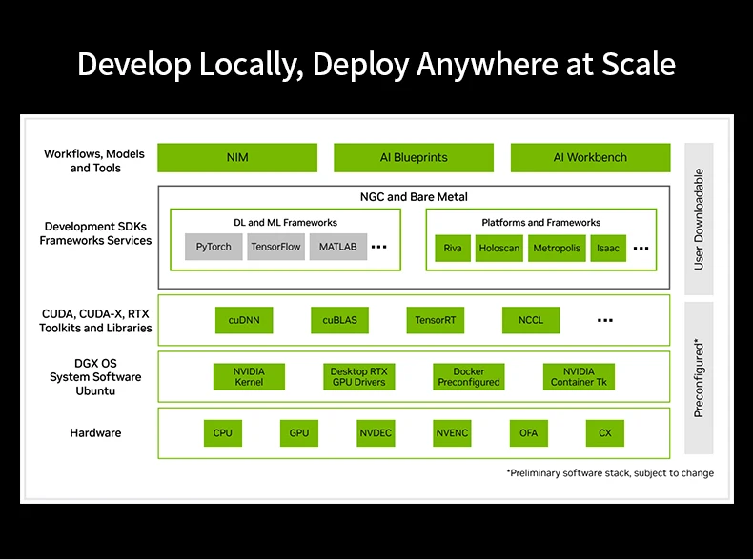This screenshot has width=753, height=560.
Task: Click the 'DGX OS System Software Ubuntu' label
Action: coord(95,377)
